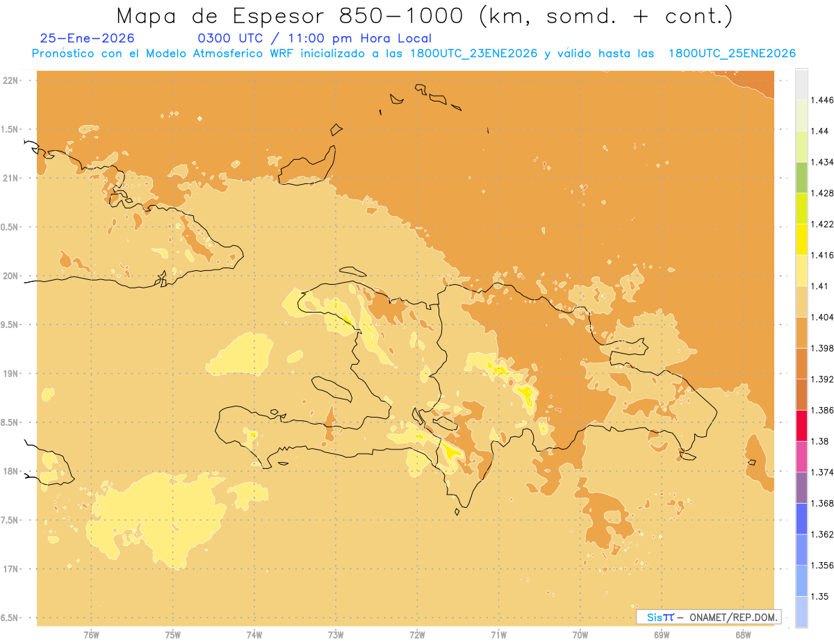The width and height of the screenshot is (834, 644).
Task: Click the '8.5N' latitude label
Action: pyautogui.click(x=11, y=422)
